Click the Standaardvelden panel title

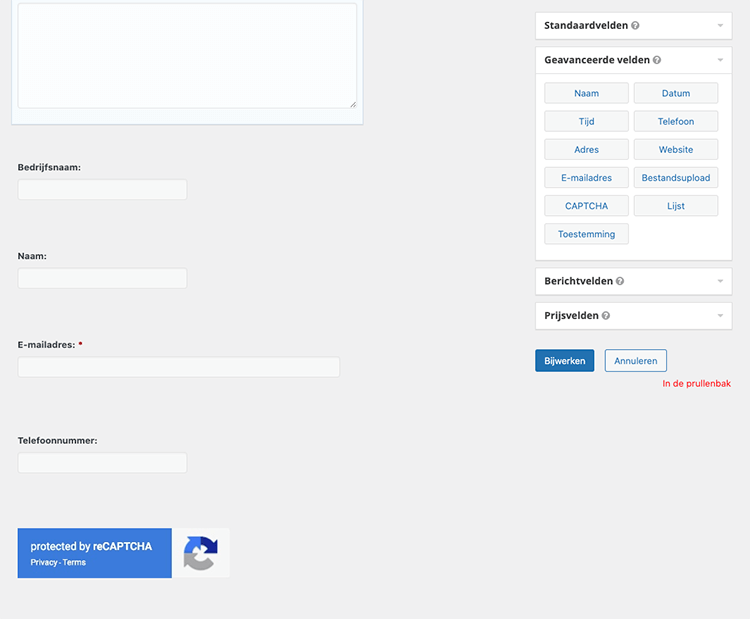[x=586, y=26]
